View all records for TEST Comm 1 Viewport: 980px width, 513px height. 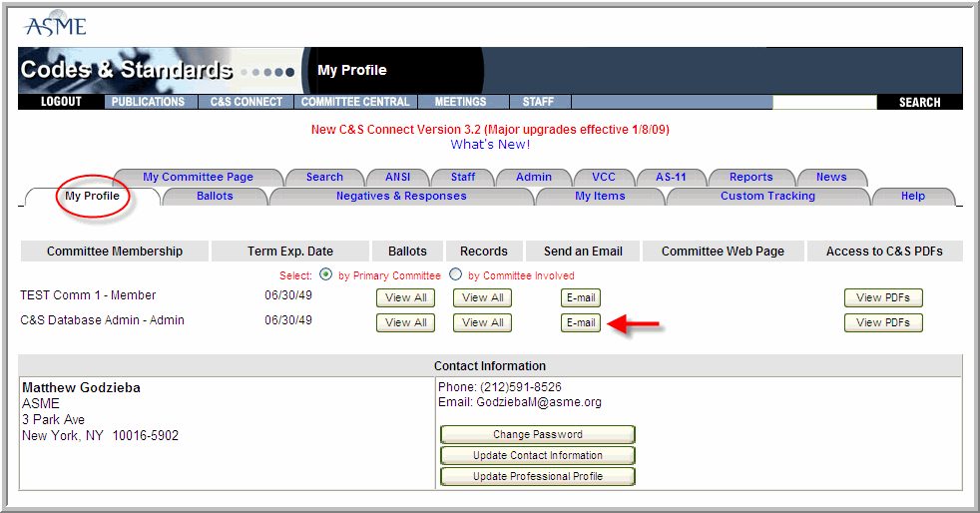[482, 298]
